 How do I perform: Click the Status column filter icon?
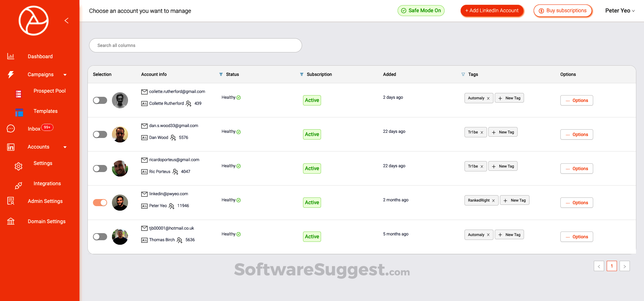pos(221,74)
